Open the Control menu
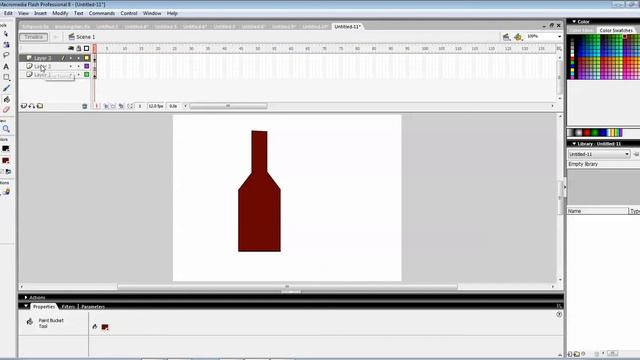 click(x=129, y=13)
